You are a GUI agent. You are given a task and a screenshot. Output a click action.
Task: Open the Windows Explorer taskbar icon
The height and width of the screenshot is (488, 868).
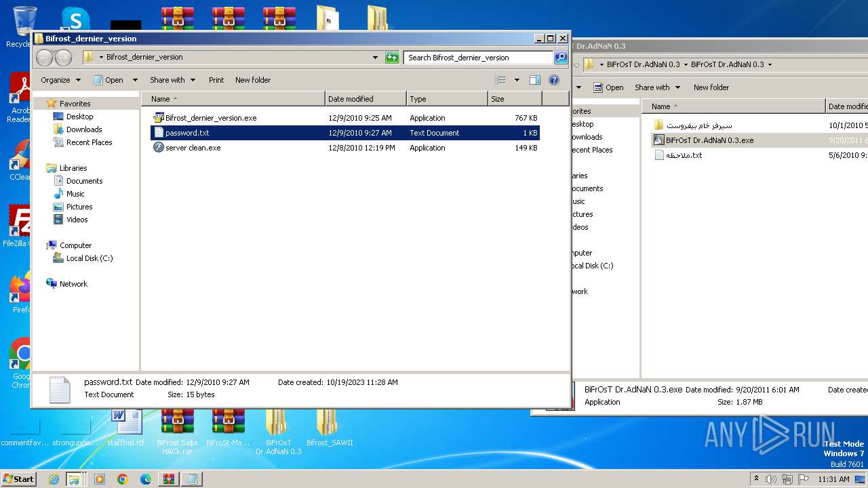click(x=73, y=479)
